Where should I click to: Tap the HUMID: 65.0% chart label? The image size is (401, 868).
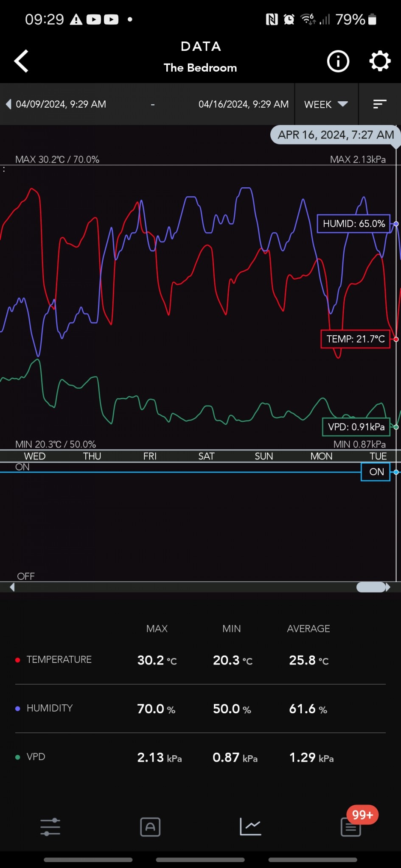tap(353, 224)
